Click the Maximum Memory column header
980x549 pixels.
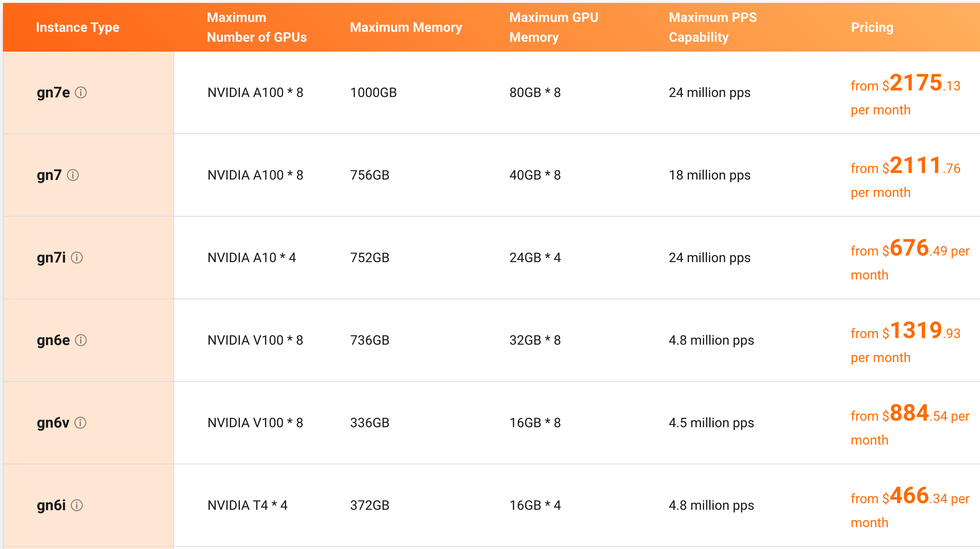tap(406, 27)
